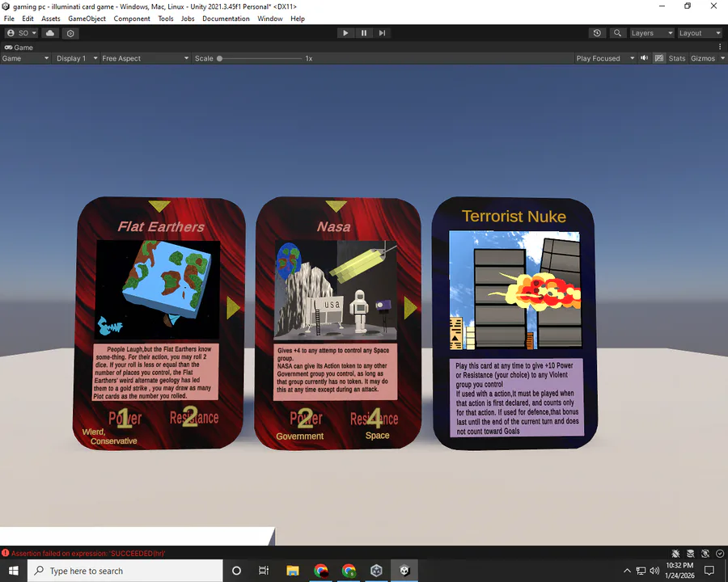Viewport: 728px width, 582px height.
Task: Toggle the Stats overlay
Action: (676, 58)
